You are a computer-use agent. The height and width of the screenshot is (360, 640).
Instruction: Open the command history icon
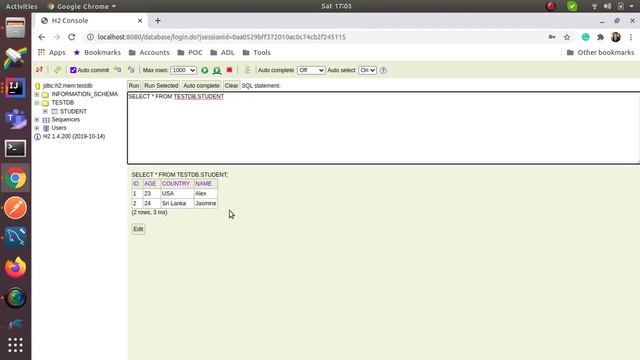[x=247, y=70]
